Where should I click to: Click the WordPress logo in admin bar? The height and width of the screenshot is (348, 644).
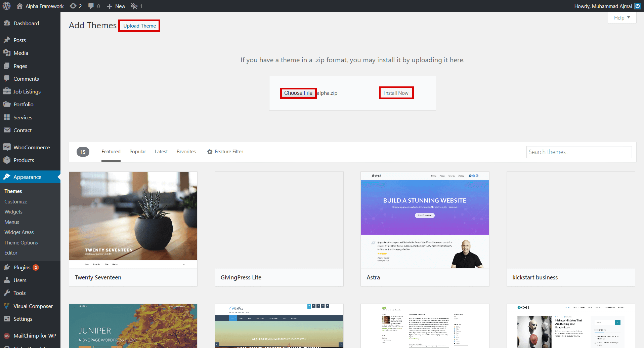6,6
